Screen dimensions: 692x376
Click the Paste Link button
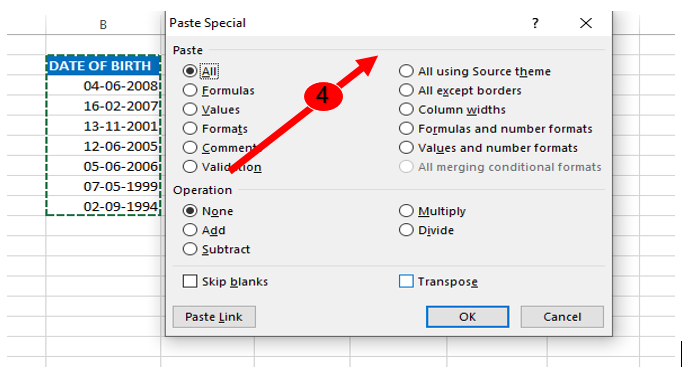tap(214, 317)
